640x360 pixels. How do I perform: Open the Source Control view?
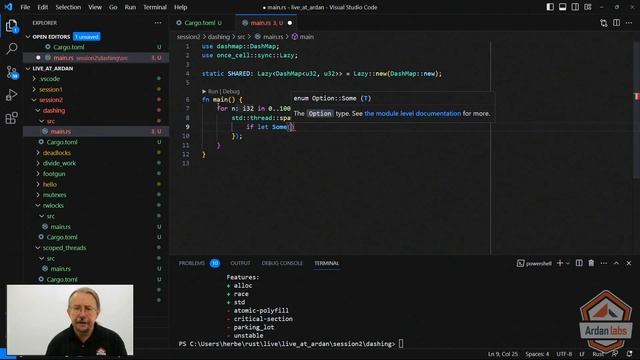click(x=12, y=72)
